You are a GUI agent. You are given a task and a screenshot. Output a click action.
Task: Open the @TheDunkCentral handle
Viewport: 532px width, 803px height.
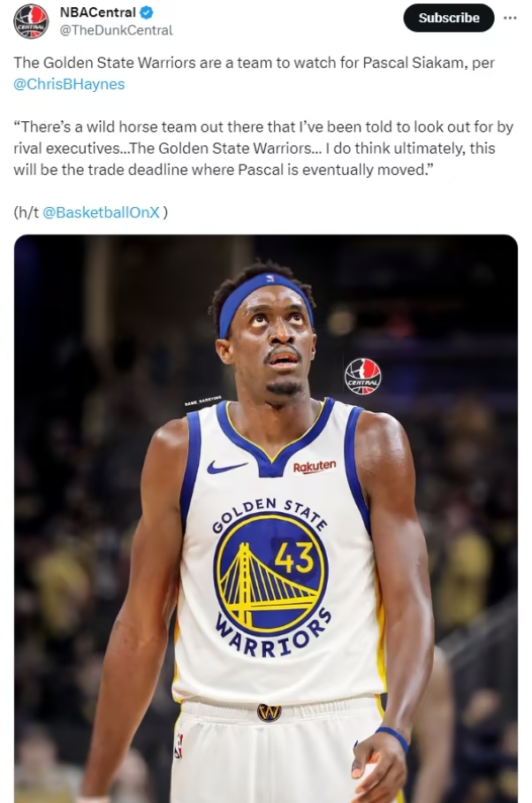point(116,30)
